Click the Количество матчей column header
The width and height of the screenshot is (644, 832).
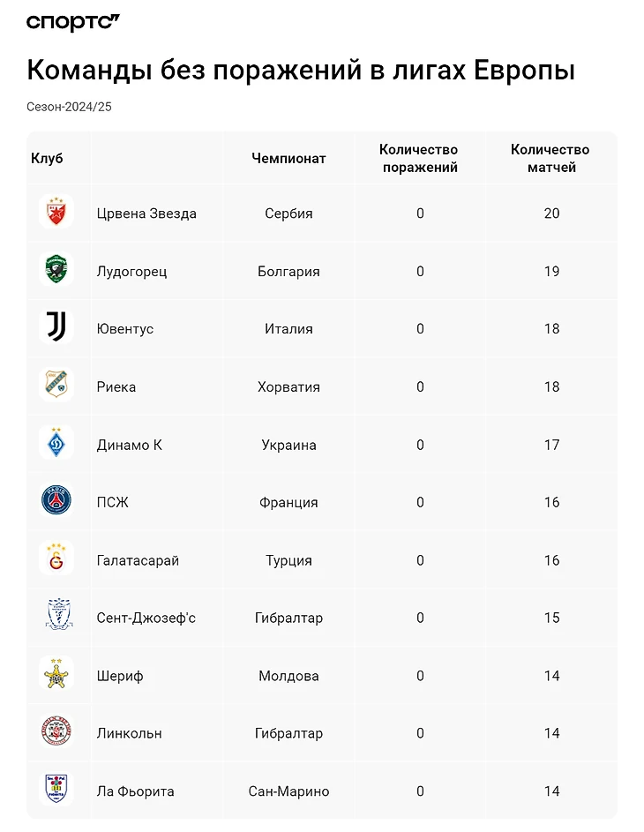[550, 159]
